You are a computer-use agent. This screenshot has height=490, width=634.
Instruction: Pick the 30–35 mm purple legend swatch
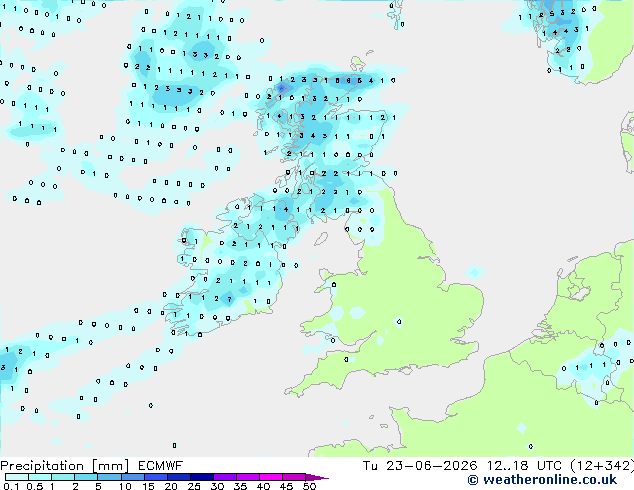point(225,477)
